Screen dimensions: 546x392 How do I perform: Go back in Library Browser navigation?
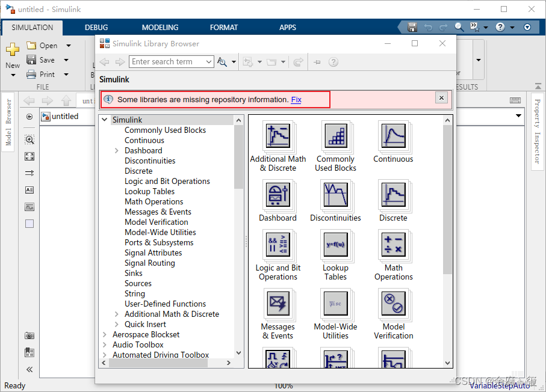(105, 62)
